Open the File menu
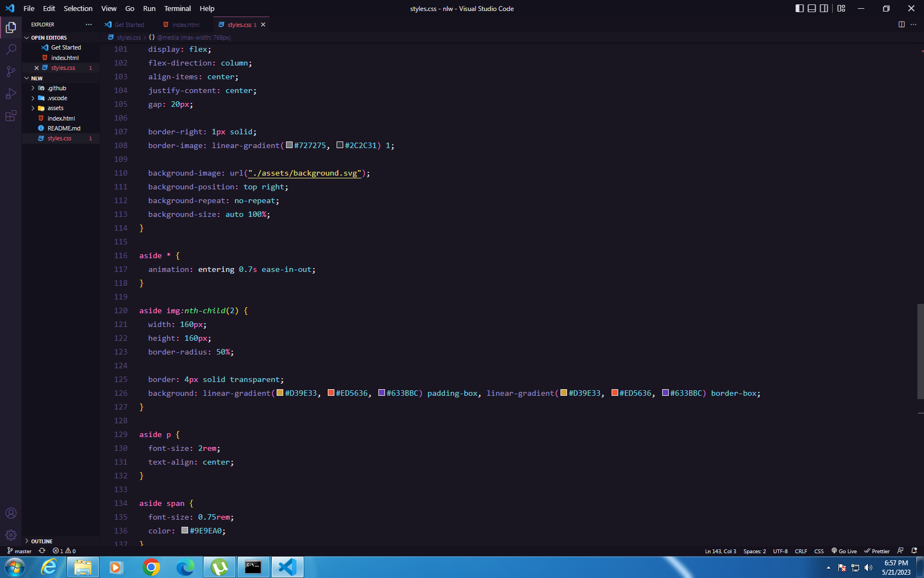 pyautogui.click(x=29, y=8)
